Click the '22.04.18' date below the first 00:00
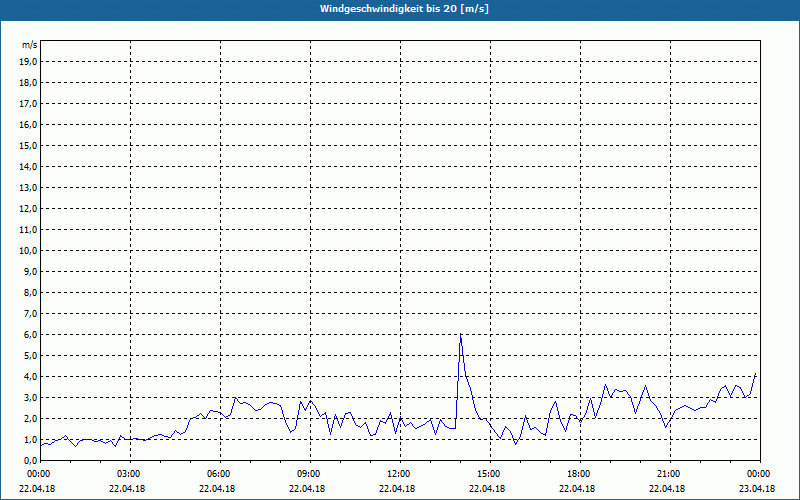The width and height of the screenshot is (800, 500). (37, 488)
